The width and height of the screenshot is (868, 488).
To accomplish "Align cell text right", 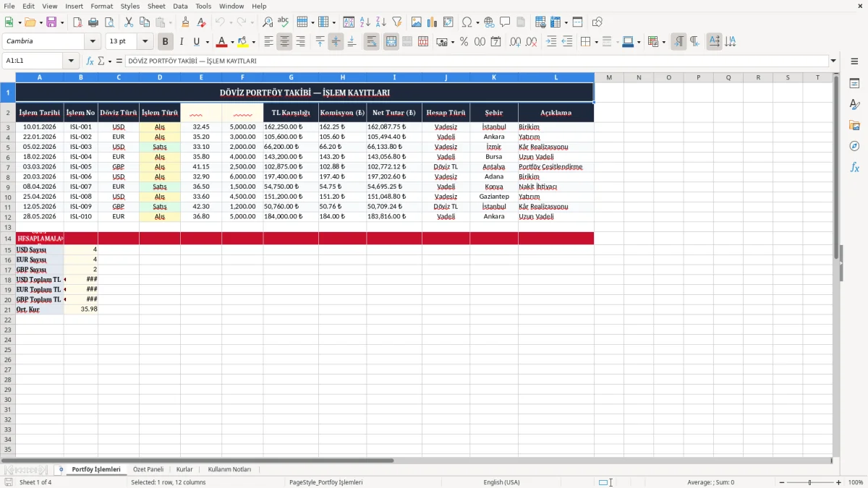I will [300, 42].
